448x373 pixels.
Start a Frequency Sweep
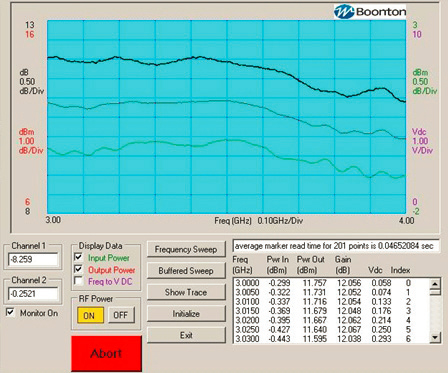pyautogui.click(x=186, y=249)
